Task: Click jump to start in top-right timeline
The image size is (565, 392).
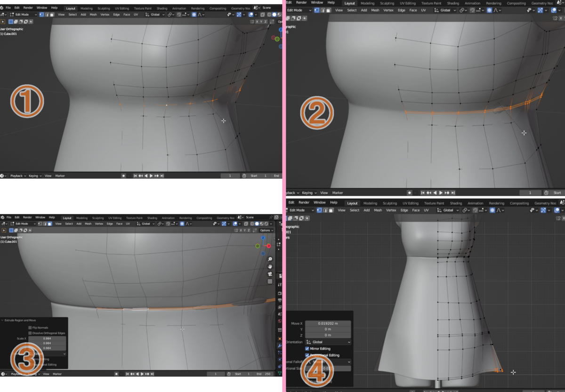Action: (x=422, y=192)
